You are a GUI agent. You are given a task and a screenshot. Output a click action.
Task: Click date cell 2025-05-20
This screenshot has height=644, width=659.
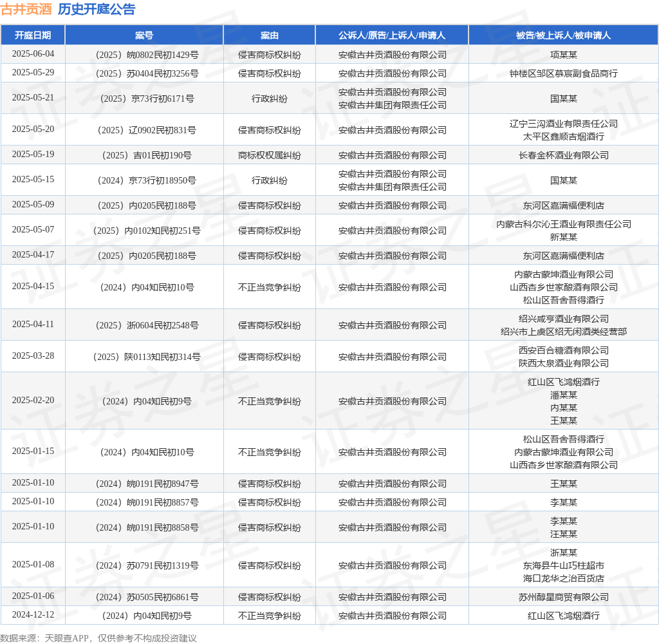click(x=33, y=129)
